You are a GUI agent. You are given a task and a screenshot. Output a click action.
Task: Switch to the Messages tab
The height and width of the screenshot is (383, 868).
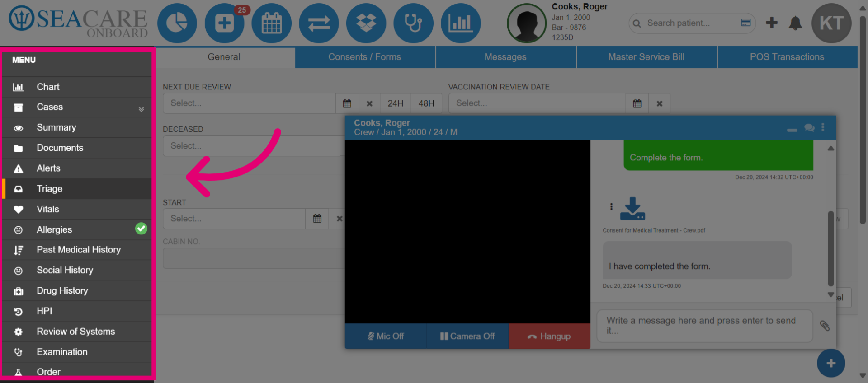505,57
